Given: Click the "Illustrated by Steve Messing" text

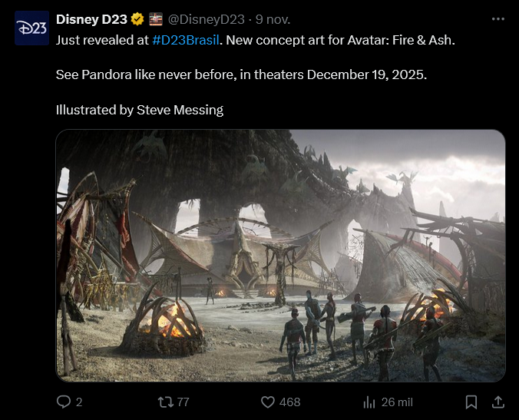Looking at the screenshot, I should click(x=140, y=110).
